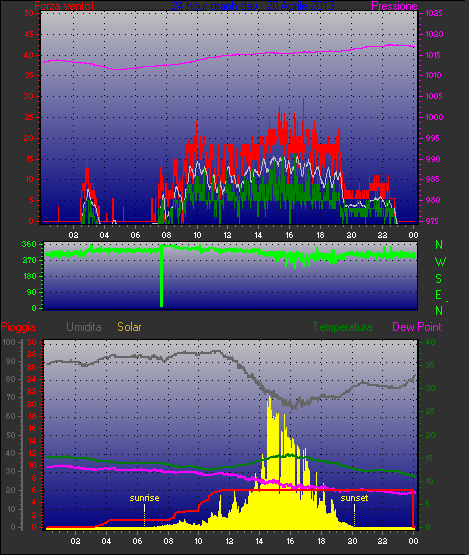Click the 360 value on wind direction axis
Viewport: 469px width, 555px height.
29,244
